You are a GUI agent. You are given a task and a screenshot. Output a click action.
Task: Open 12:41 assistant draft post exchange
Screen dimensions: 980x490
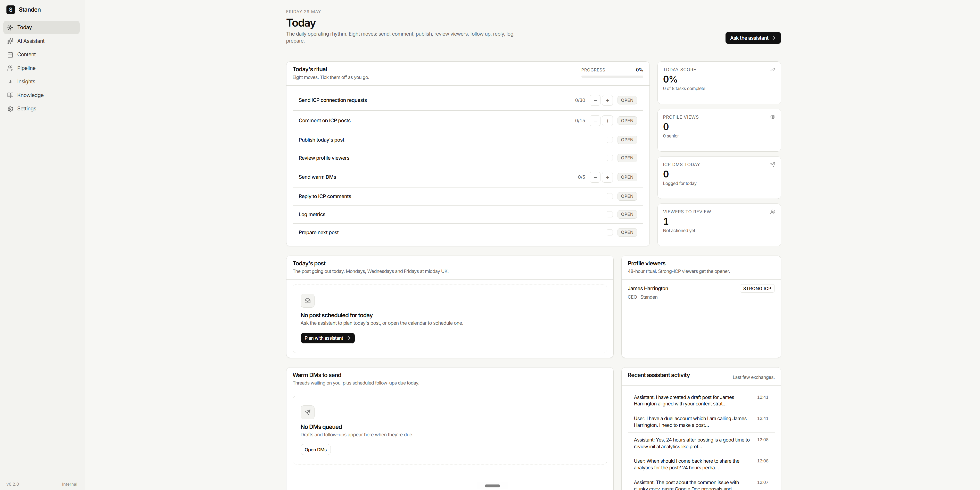[701, 401]
